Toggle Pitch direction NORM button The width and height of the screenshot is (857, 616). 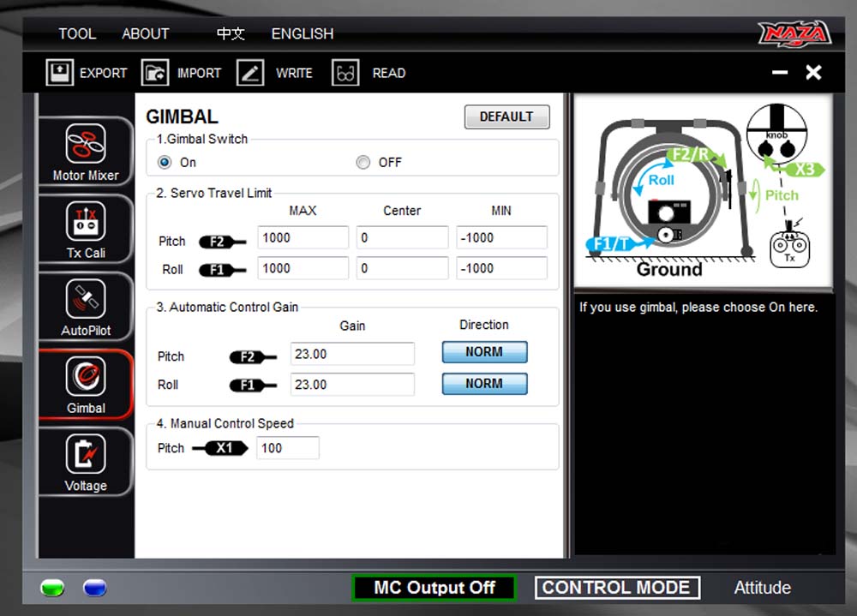[x=484, y=352]
